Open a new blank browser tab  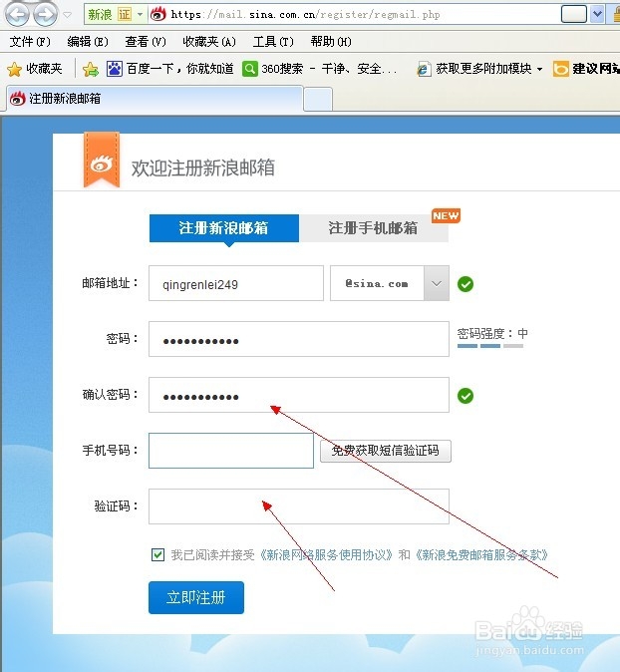click(318, 99)
